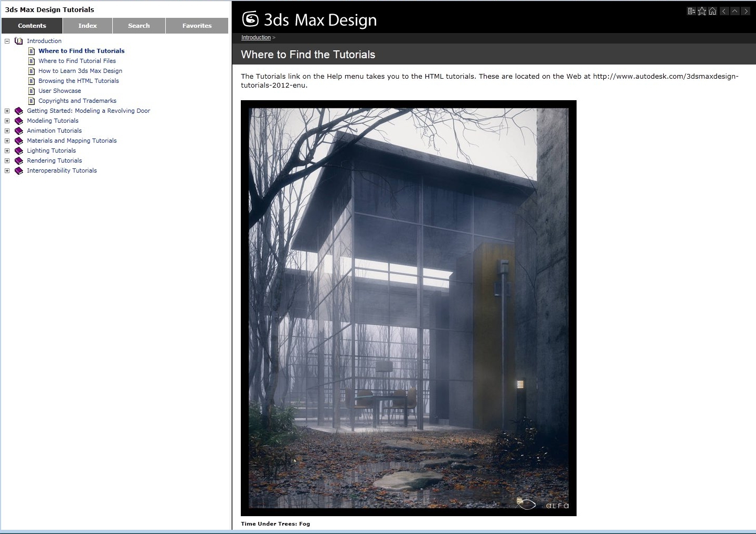Open the Search tab
The height and width of the screenshot is (534, 756).
point(139,26)
